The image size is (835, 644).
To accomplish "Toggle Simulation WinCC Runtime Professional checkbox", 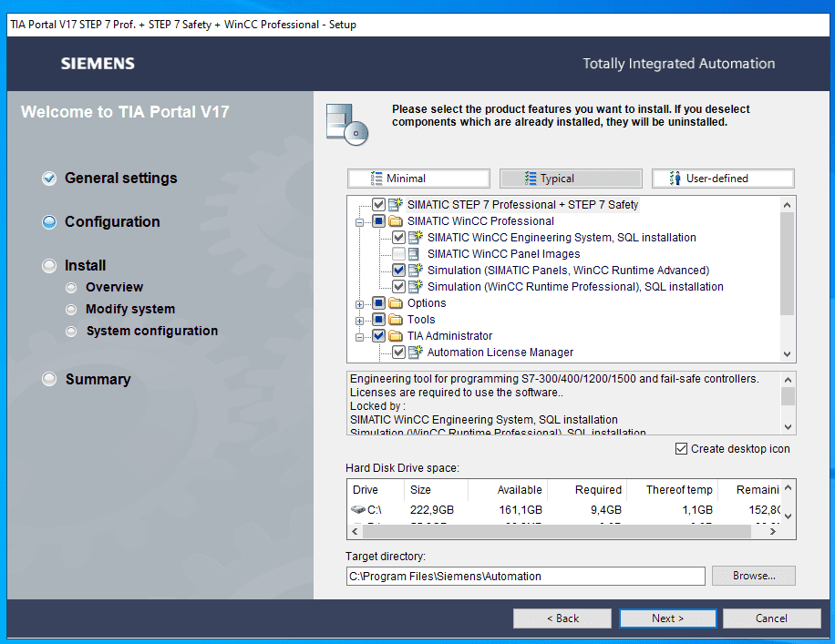I will tap(399, 286).
